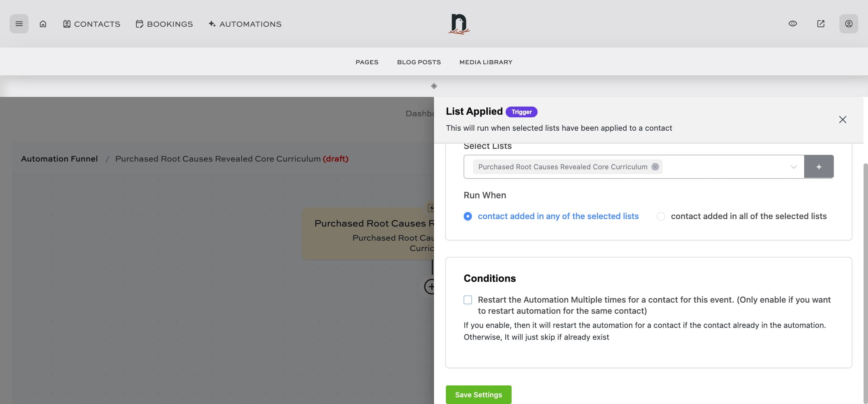Close the List Applied trigger panel
Screen dimensions: 868x404
tap(842, 120)
